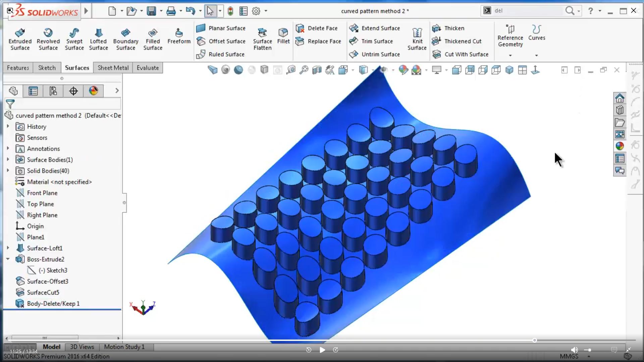Screen dimensions: 644x362
Task: Click the search input field
Action: pyautogui.click(x=527, y=10)
